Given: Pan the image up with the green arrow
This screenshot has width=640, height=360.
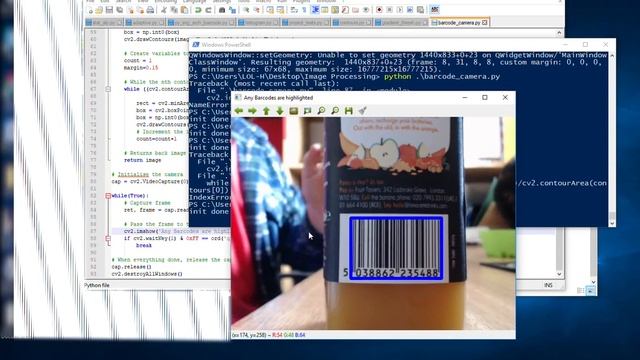Looking at the screenshot, I should (266, 111).
